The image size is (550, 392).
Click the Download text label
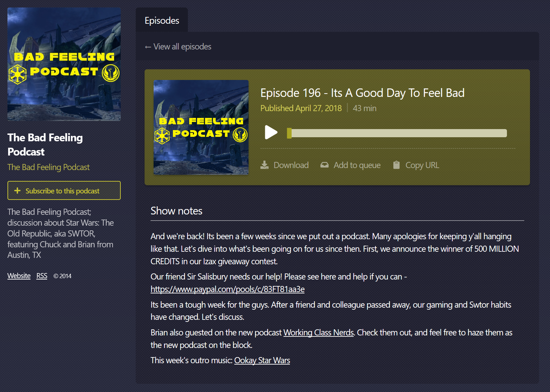pos(291,165)
